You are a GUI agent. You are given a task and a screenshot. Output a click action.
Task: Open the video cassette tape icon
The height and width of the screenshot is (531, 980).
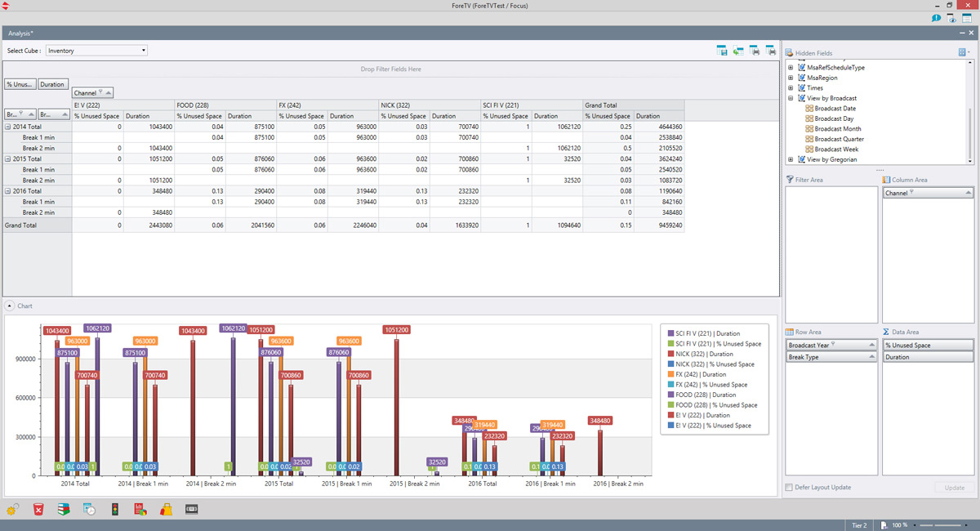pyautogui.click(x=192, y=509)
